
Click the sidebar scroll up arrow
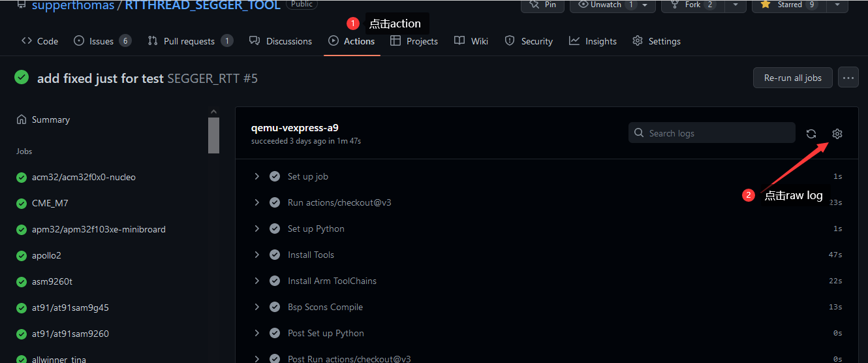pyautogui.click(x=213, y=112)
